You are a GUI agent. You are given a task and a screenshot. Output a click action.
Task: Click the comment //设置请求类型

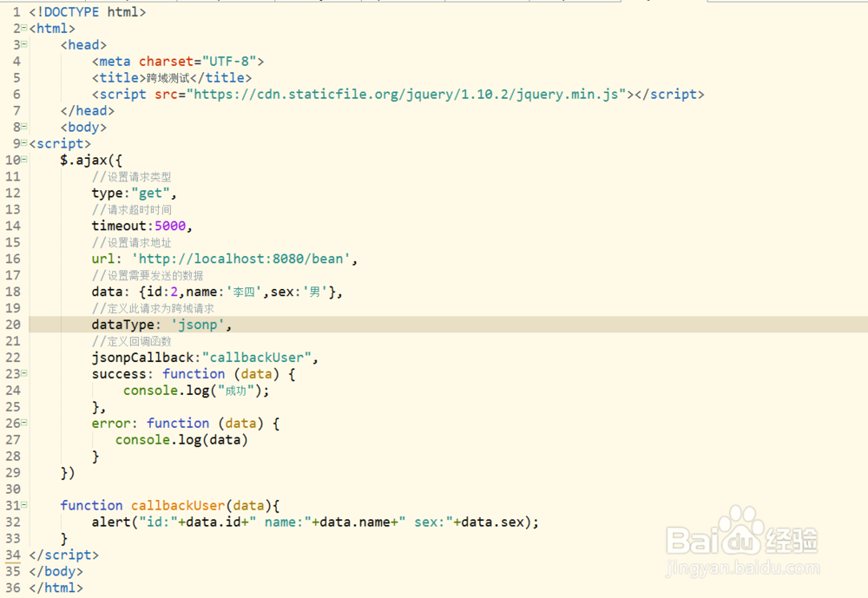point(132,177)
